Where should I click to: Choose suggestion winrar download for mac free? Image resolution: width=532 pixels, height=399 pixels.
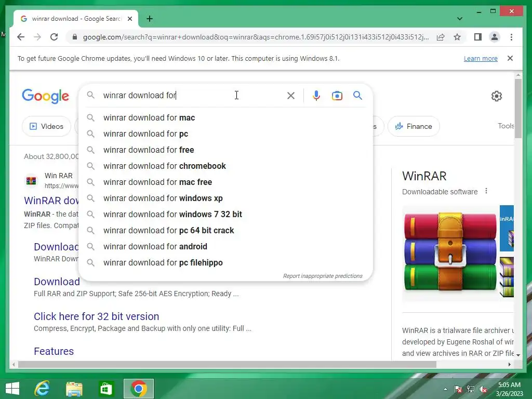point(225,182)
